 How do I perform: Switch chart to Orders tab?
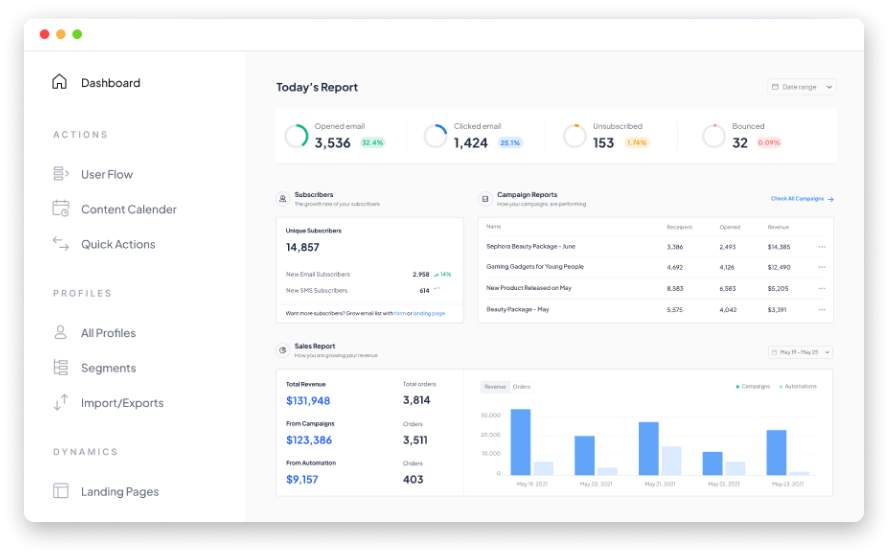point(521,386)
